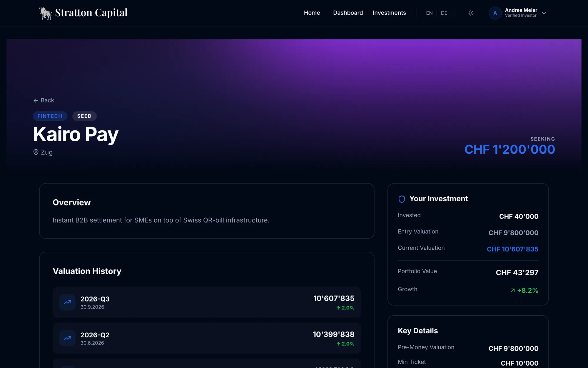588x368 pixels.
Task: Click the Invested CHF 40'000 value
Action: (x=519, y=216)
